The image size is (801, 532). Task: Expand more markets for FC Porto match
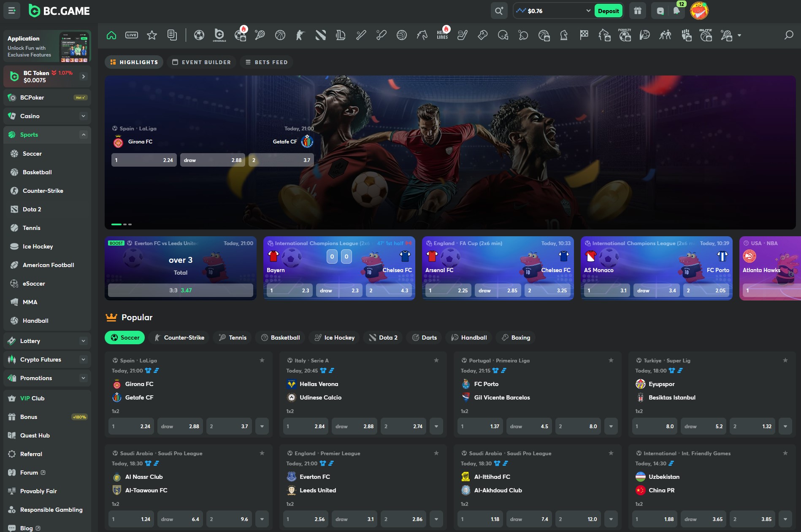click(611, 427)
